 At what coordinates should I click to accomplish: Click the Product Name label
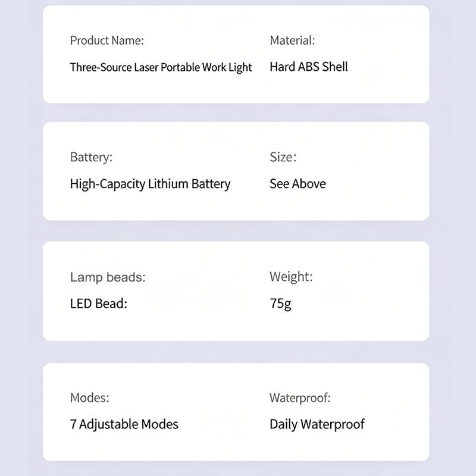click(x=107, y=40)
